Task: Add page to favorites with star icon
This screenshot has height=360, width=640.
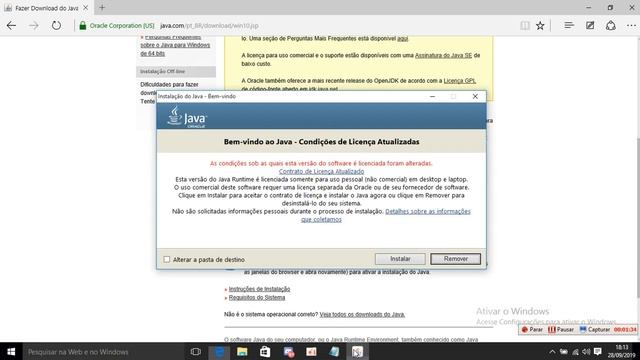Action: (540, 26)
